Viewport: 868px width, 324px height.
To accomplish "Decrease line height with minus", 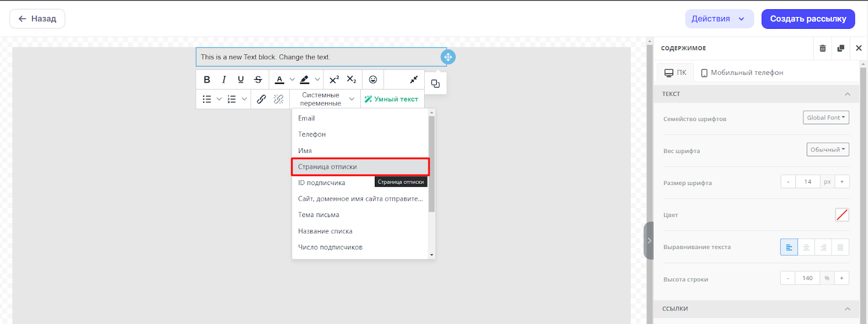I will coord(788,278).
